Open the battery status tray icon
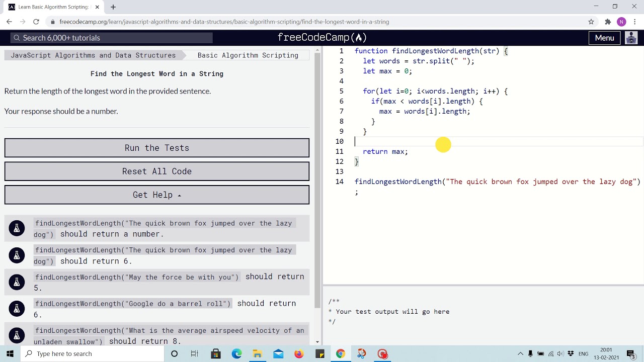Image resolution: width=644 pixels, height=362 pixels. coord(540,354)
